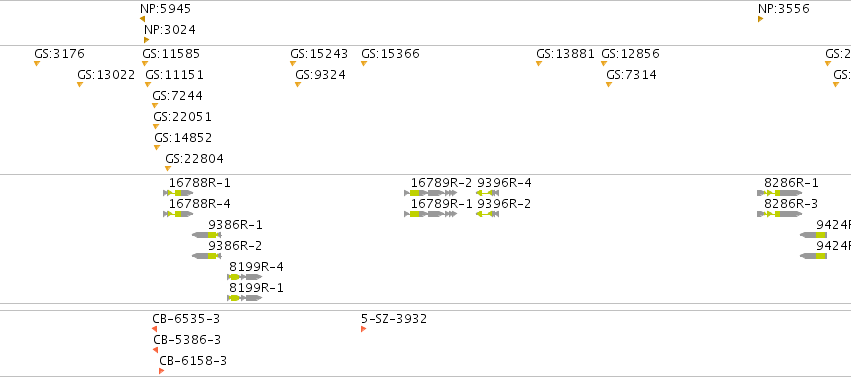The width and height of the screenshot is (851, 377).
Task: Click the NP:5945 insertion marker triangle
Action: click(142, 19)
